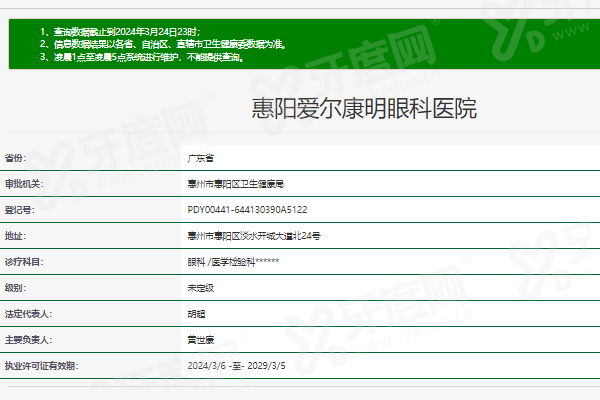Screen dimensions: 600x400
Task: Click the value 眼科 /医学检验科******
Action: coord(233,262)
